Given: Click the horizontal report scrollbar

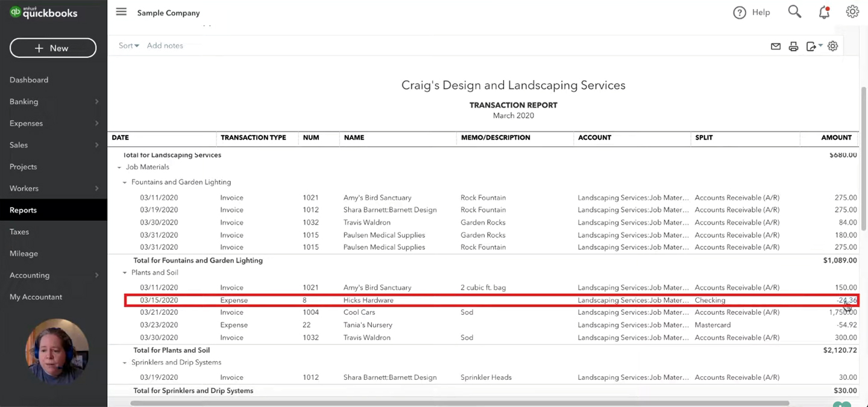Looking at the screenshot, I should pyautogui.click(x=460, y=403).
